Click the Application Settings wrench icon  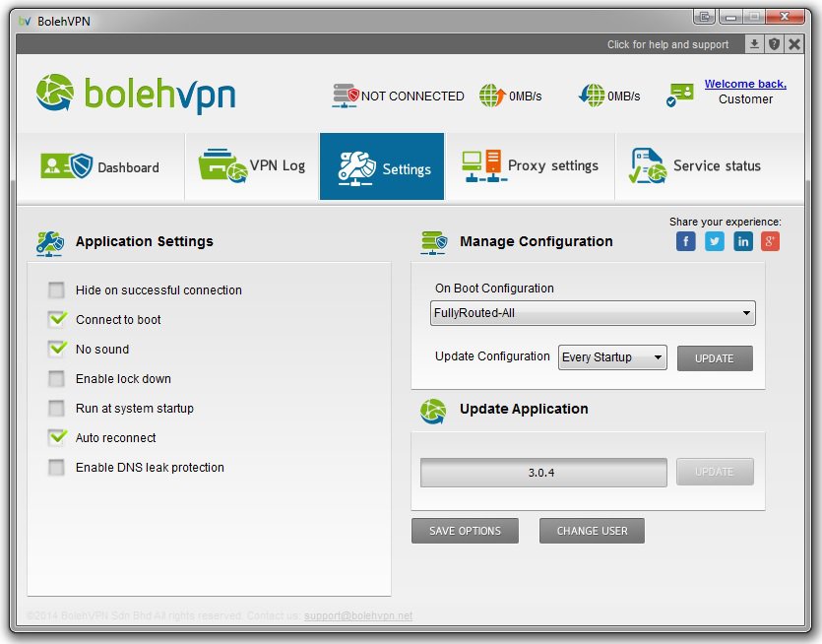[x=50, y=244]
